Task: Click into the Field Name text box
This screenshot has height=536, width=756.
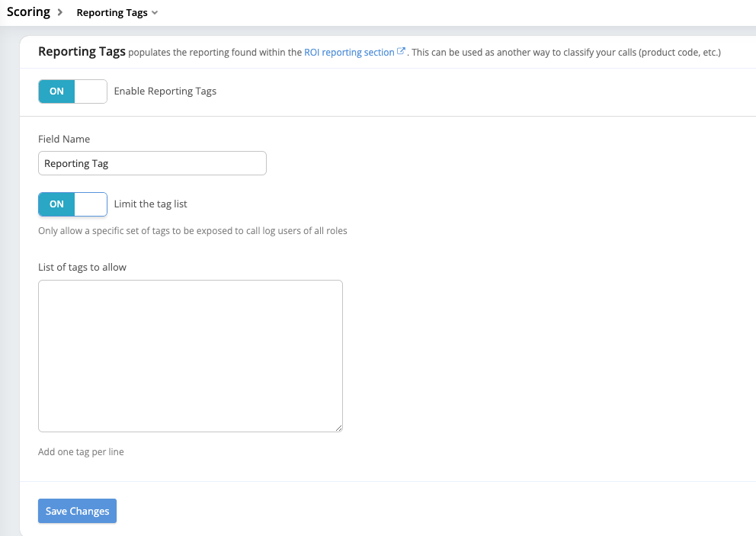Action: tap(152, 163)
